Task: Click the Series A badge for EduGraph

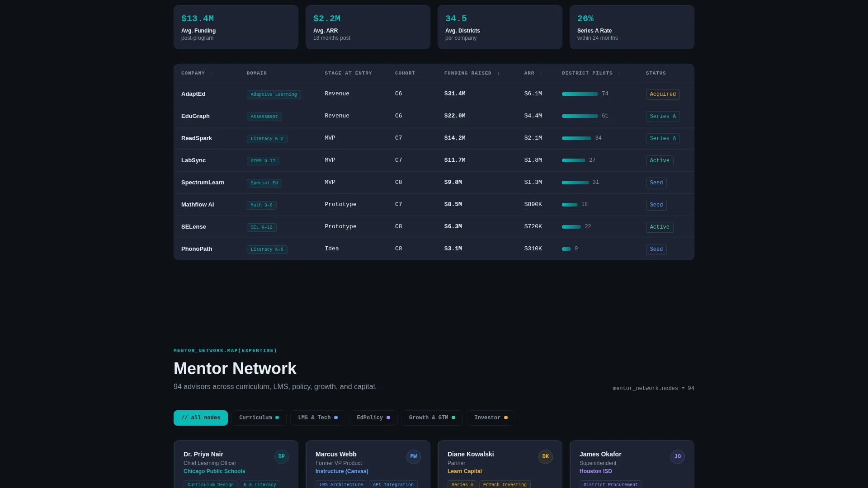Action: tap(663, 117)
